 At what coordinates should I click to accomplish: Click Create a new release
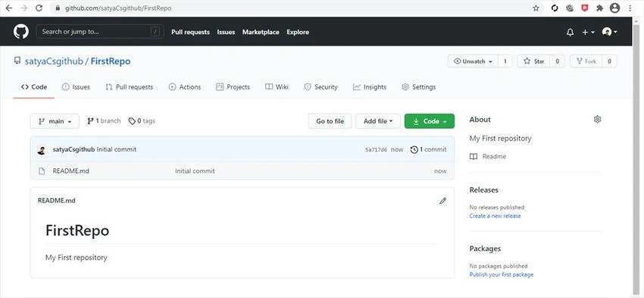495,216
